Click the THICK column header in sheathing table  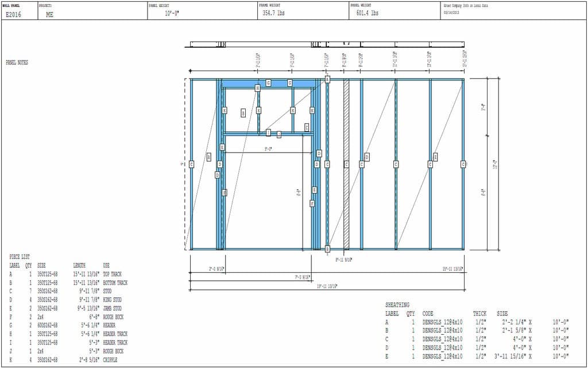pyautogui.click(x=479, y=313)
